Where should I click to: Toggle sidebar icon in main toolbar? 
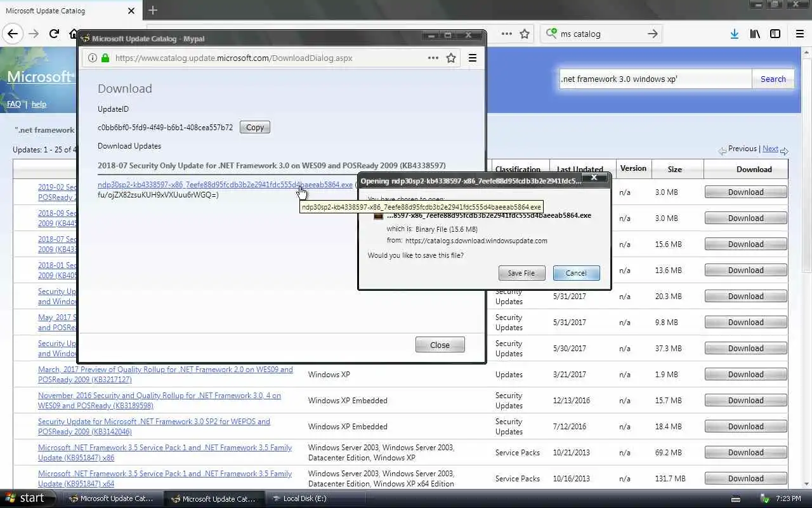pyautogui.click(x=775, y=34)
